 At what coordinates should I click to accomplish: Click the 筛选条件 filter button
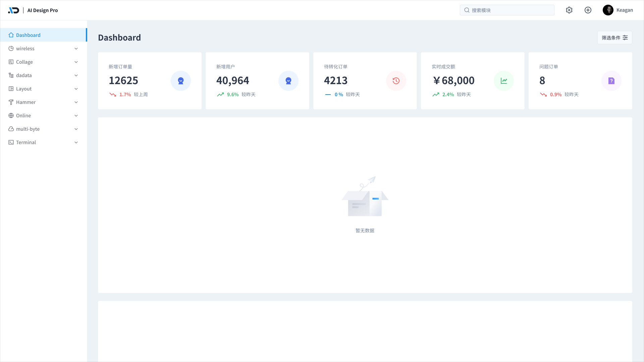click(614, 38)
